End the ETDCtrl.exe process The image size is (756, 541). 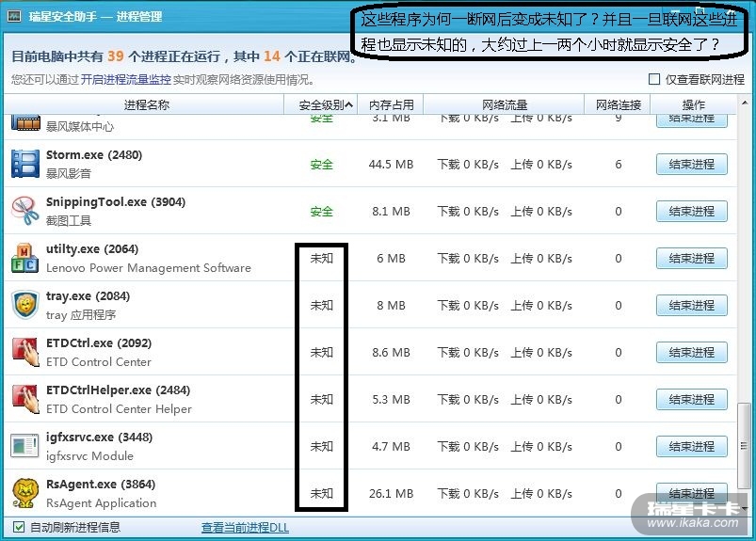pos(691,352)
